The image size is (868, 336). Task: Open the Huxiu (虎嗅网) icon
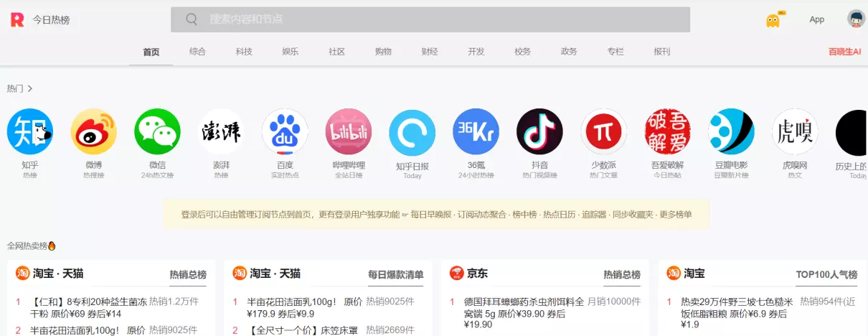795,132
